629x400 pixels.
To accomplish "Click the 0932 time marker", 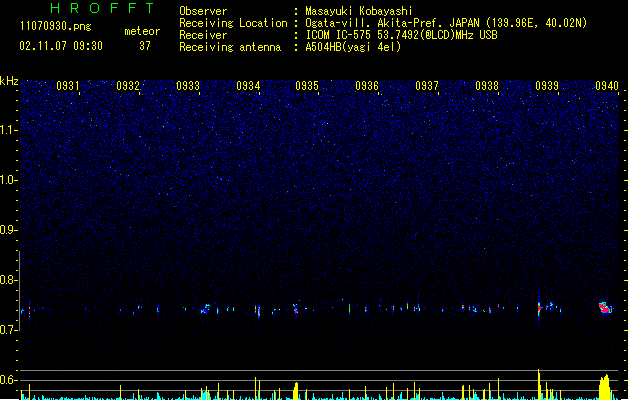I will [x=128, y=86].
